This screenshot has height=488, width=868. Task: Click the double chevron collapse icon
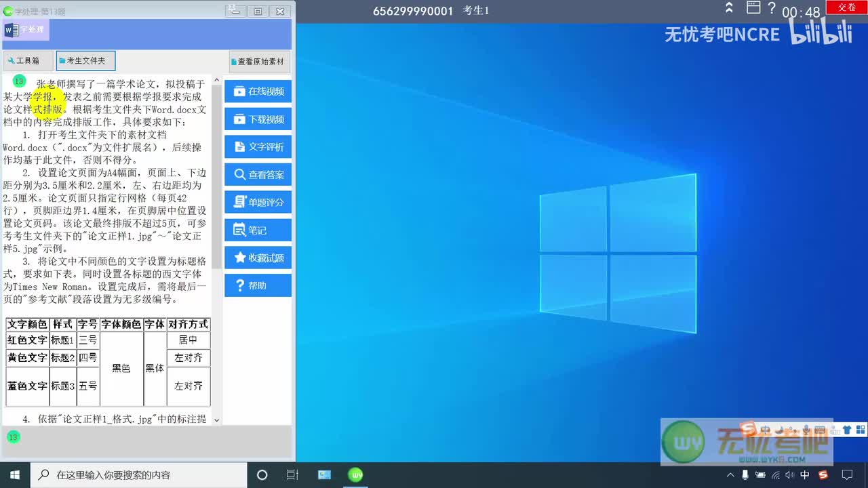[x=729, y=8]
